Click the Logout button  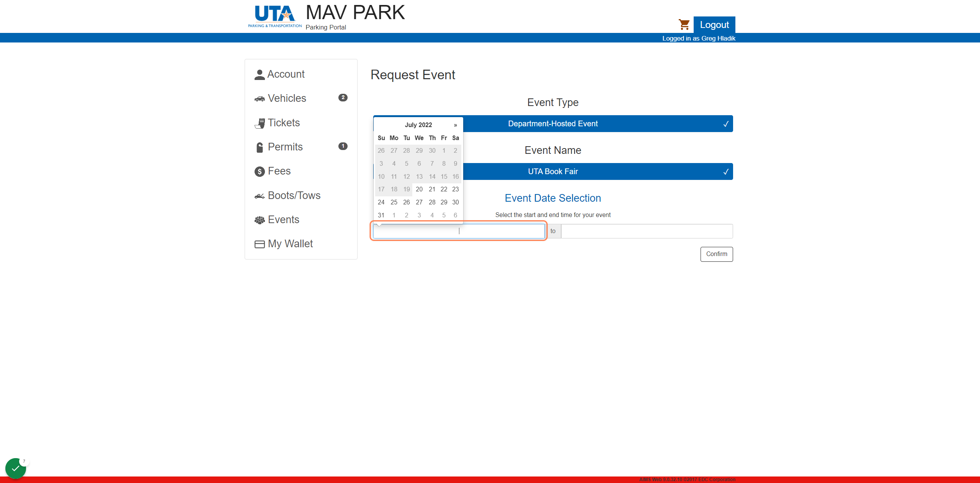click(x=714, y=25)
